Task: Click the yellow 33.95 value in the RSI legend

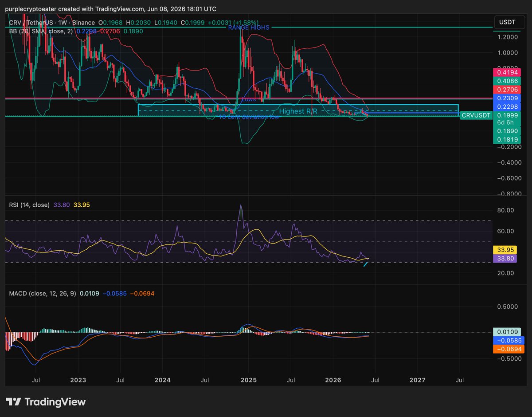Action: click(82, 205)
